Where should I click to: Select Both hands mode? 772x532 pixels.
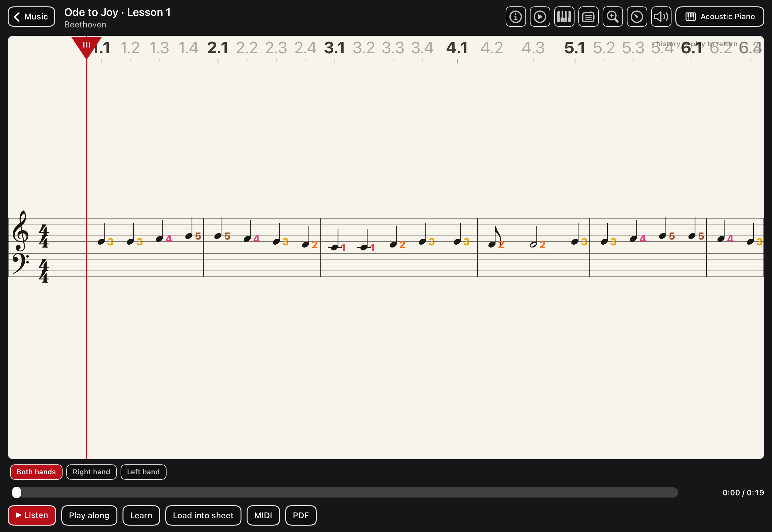36,472
